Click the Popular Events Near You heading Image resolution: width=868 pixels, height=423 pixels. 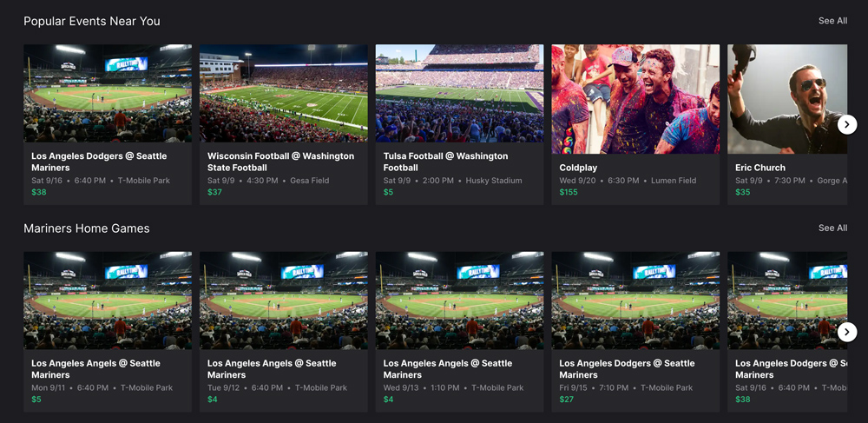coord(92,21)
